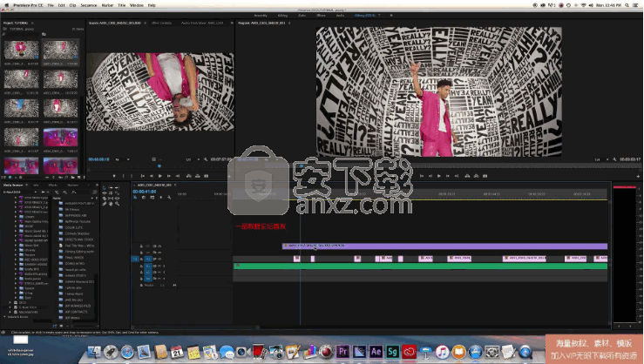Viewport: 644px width, 364px height.
Task: Solo audio track A1
Action: pyautogui.click(x=164, y=266)
